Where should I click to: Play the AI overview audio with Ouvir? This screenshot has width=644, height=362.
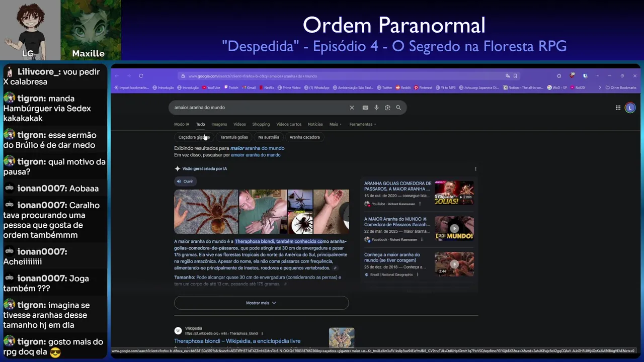coord(185,182)
